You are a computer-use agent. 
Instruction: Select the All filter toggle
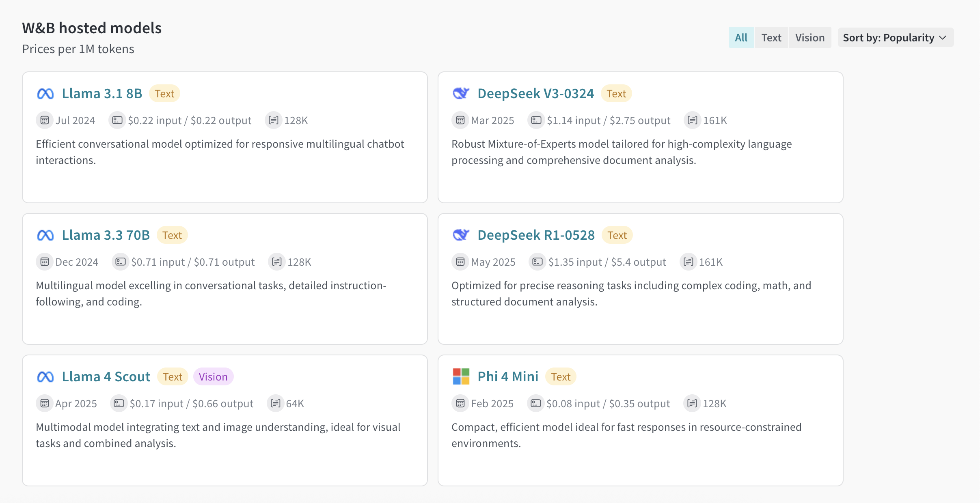point(741,38)
